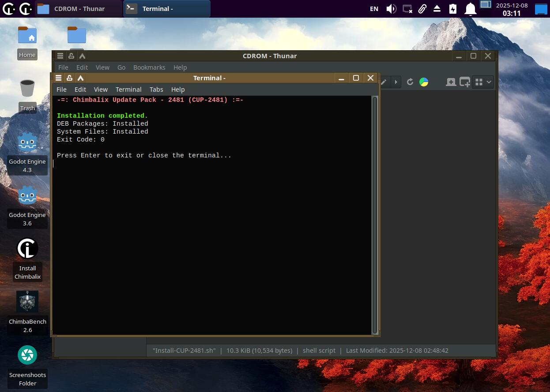This screenshot has width=550, height=392.
Task: Open the ChimbaBench 2.6 desktop icon
Action: click(27, 302)
